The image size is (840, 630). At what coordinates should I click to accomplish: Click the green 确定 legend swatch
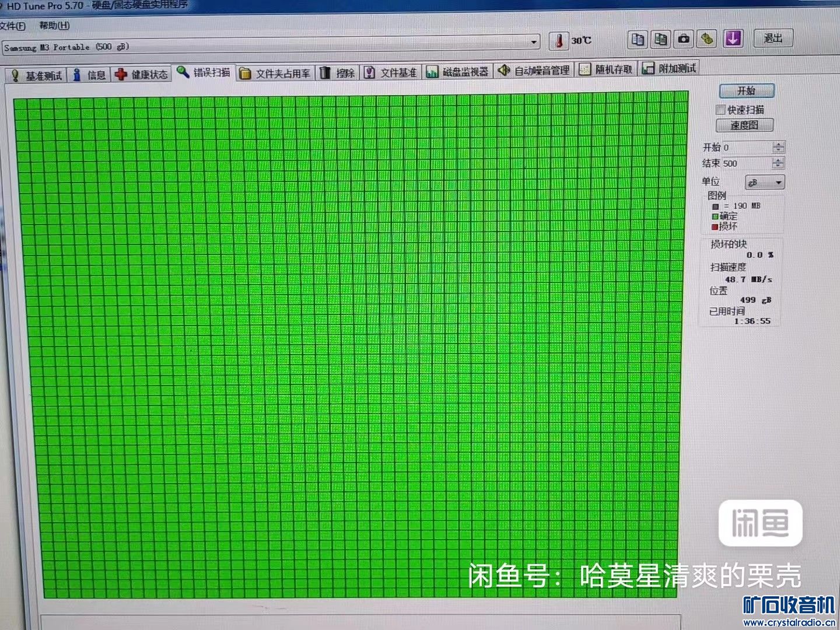coord(715,216)
